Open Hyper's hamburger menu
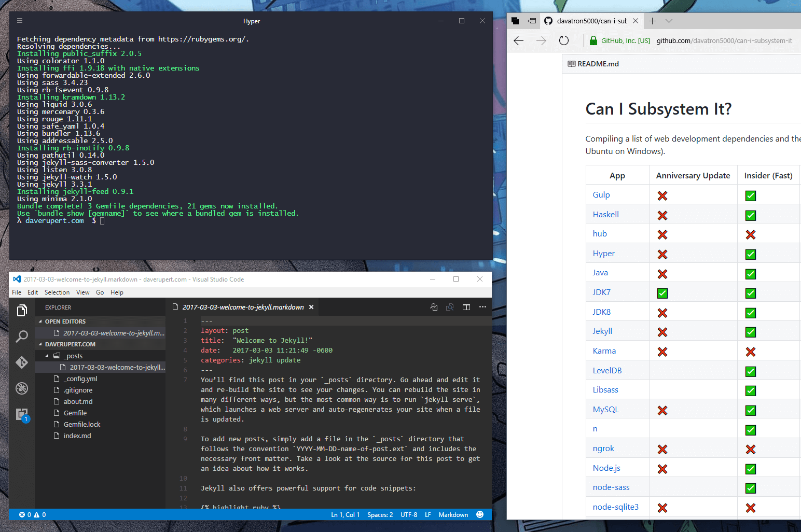Image resolution: width=801 pixels, height=532 pixels. [20, 21]
